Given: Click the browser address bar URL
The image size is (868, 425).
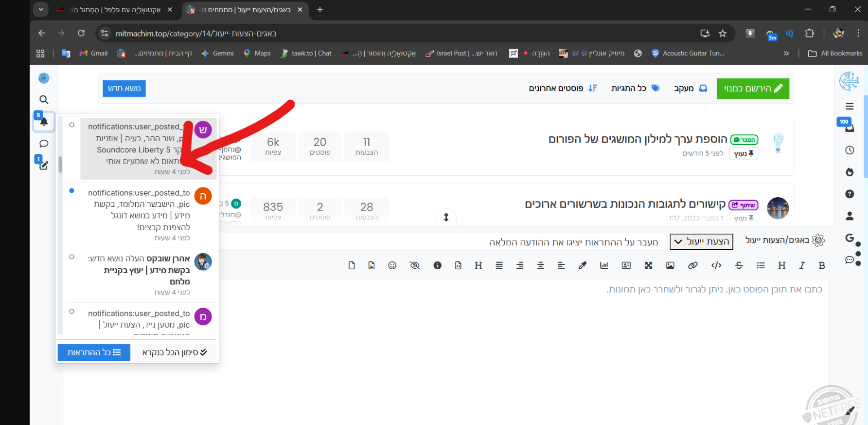Looking at the screenshot, I should point(196,34).
